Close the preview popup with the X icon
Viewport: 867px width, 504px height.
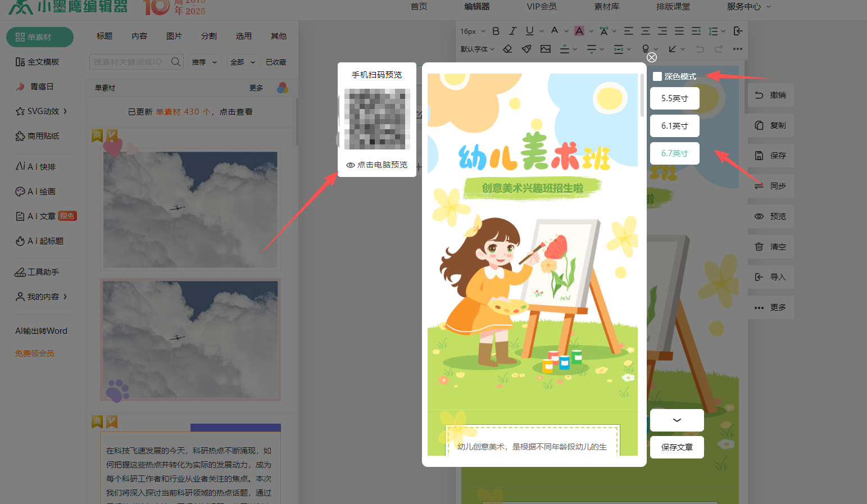652,57
